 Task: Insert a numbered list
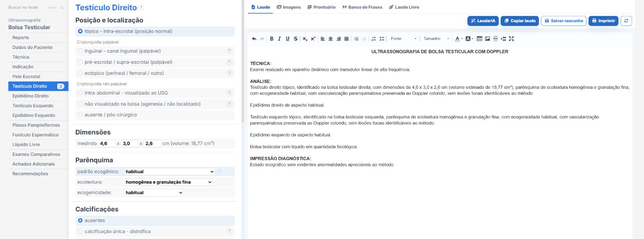[x=374, y=39]
